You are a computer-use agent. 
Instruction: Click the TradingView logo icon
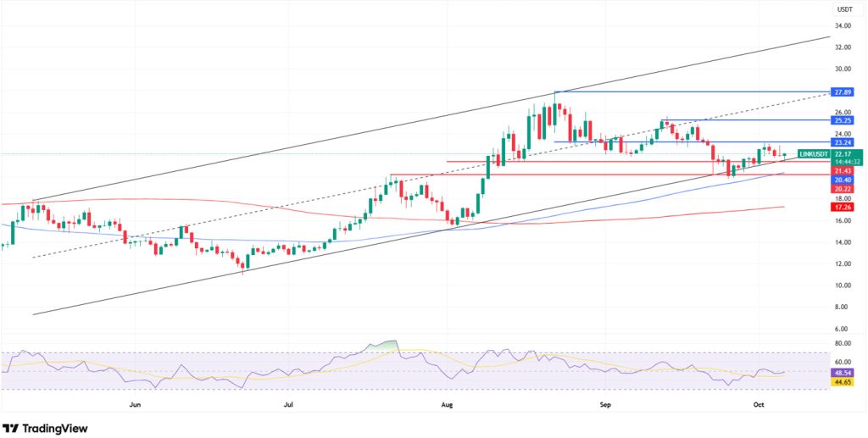coord(12,428)
